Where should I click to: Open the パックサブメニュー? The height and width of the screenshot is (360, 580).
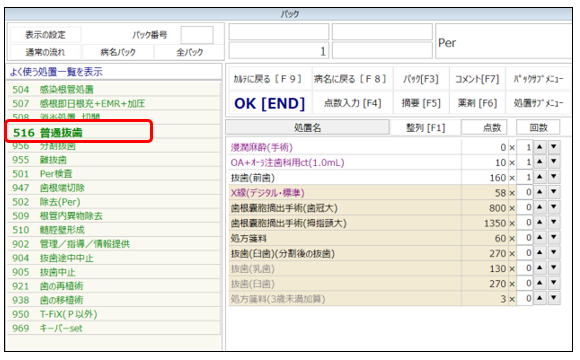538,79
